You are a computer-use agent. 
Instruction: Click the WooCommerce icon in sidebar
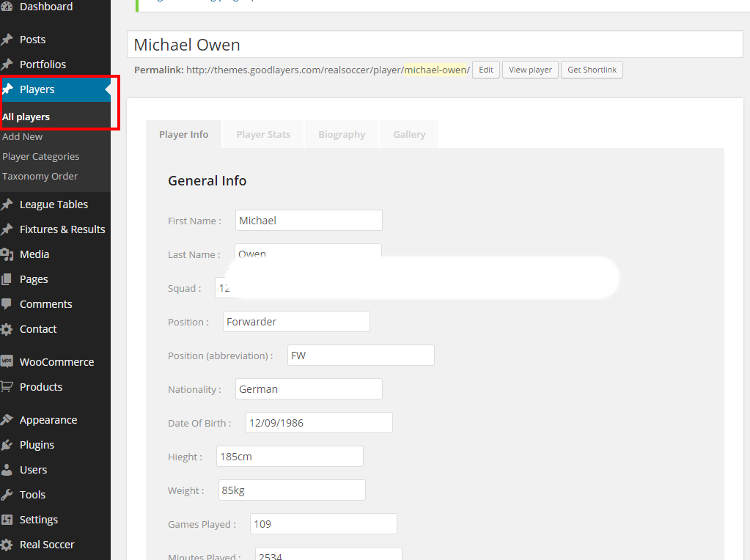pyautogui.click(x=7, y=361)
